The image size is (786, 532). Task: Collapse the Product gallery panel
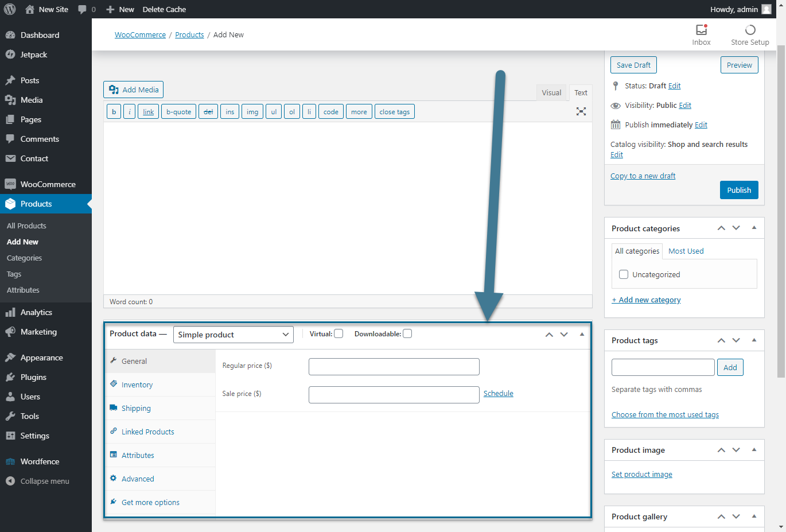pyautogui.click(x=754, y=516)
